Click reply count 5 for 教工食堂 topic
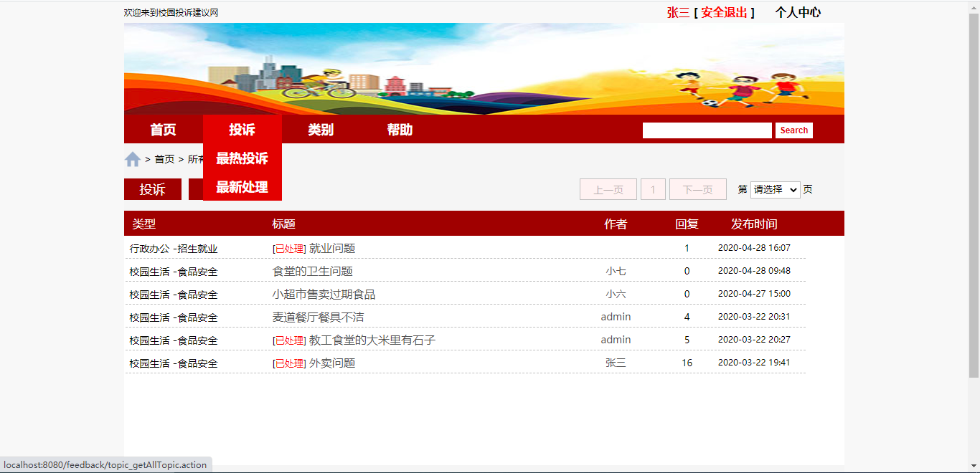The width and height of the screenshot is (980, 473). [687, 340]
